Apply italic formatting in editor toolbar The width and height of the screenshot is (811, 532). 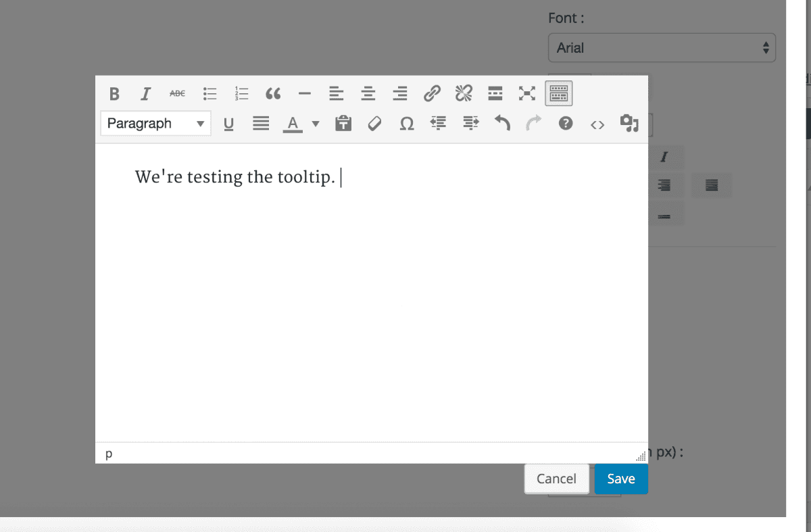click(x=145, y=93)
